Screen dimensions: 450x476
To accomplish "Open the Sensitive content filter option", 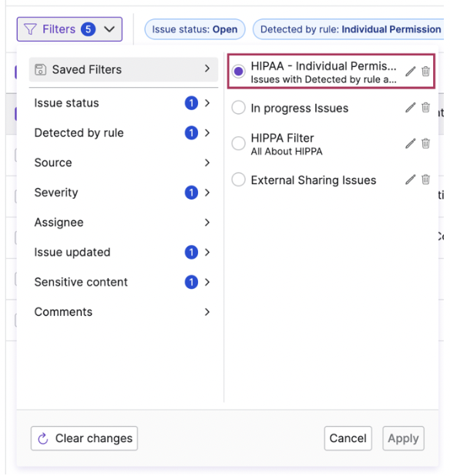I will coord(123,282).
